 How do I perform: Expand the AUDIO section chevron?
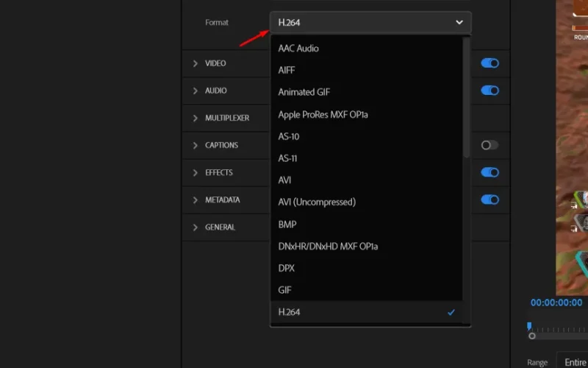pos(195,91)
